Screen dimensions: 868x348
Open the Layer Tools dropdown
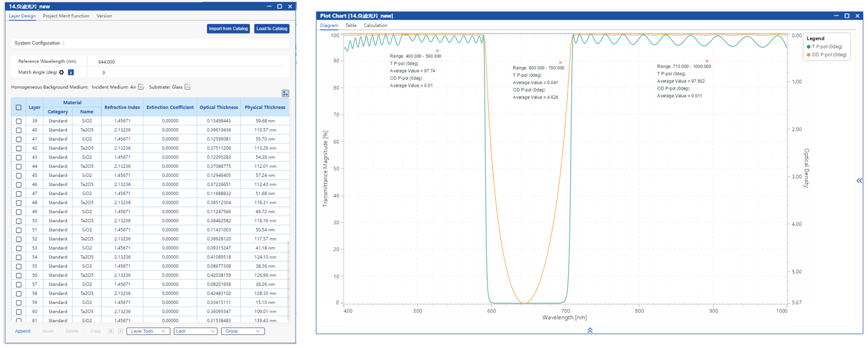pyautogui.click(x=147, y=331)
